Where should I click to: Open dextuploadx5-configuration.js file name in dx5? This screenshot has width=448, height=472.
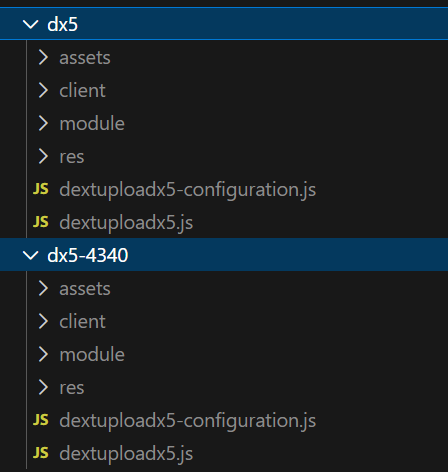(x=188, y=191)
